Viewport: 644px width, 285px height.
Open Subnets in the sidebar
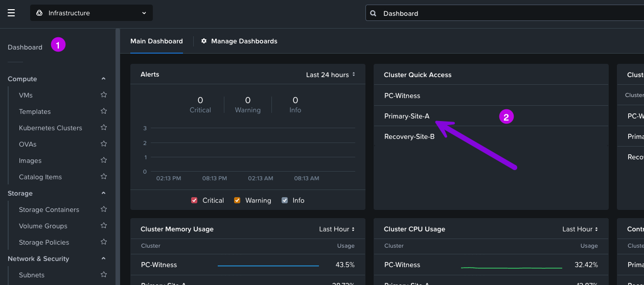coord(32,275)
